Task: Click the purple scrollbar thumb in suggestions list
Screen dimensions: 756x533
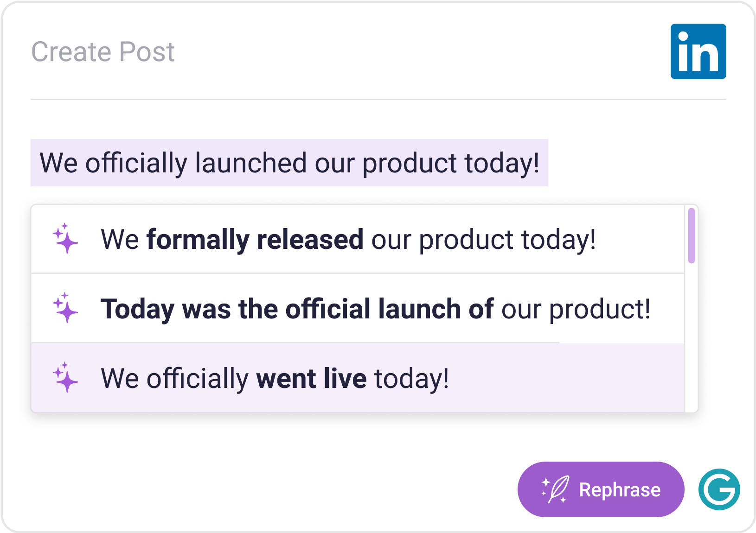Action: (691, 235)
